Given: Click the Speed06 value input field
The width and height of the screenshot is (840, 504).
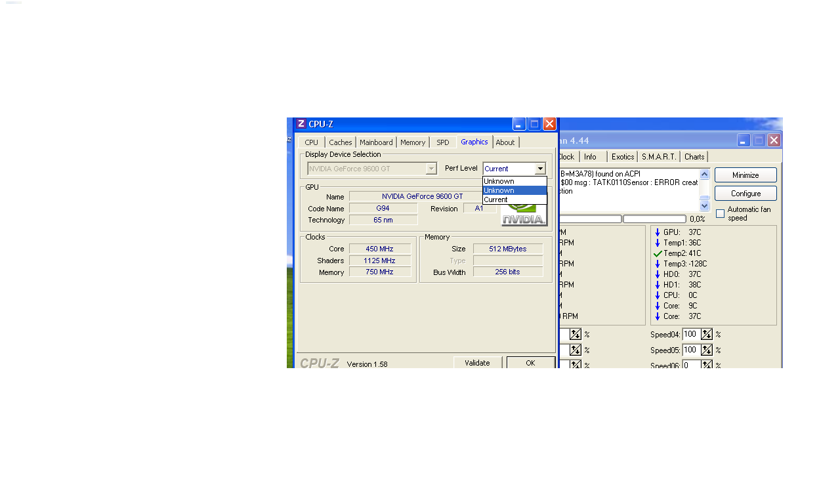Looking at the screenshot, I should (692, 364).
